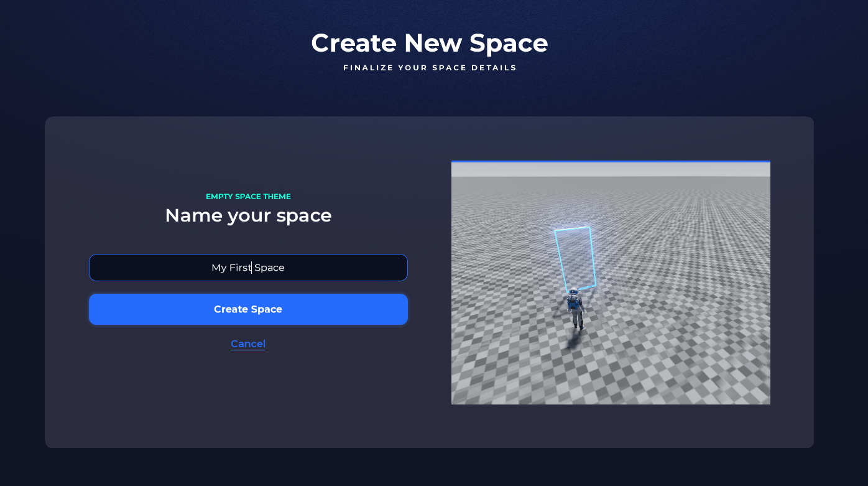Place cursor on the word My in field
868x486 pixels.
219,268
